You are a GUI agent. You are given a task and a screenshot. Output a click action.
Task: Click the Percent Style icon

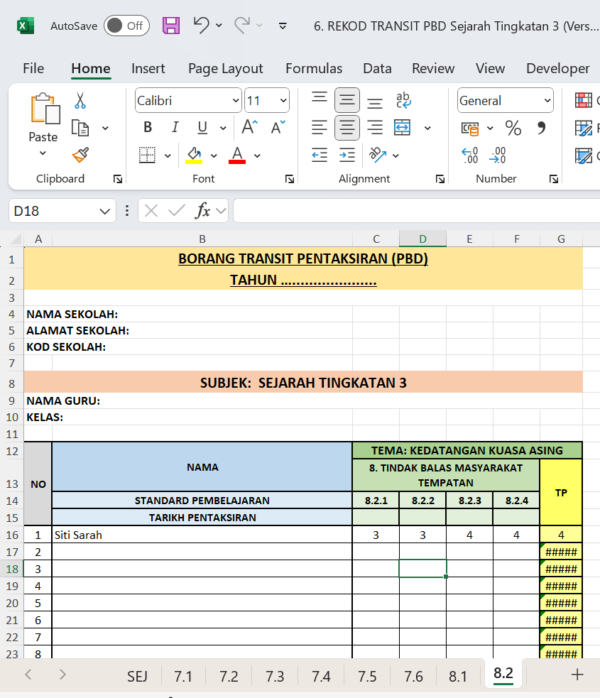[513, 128]
